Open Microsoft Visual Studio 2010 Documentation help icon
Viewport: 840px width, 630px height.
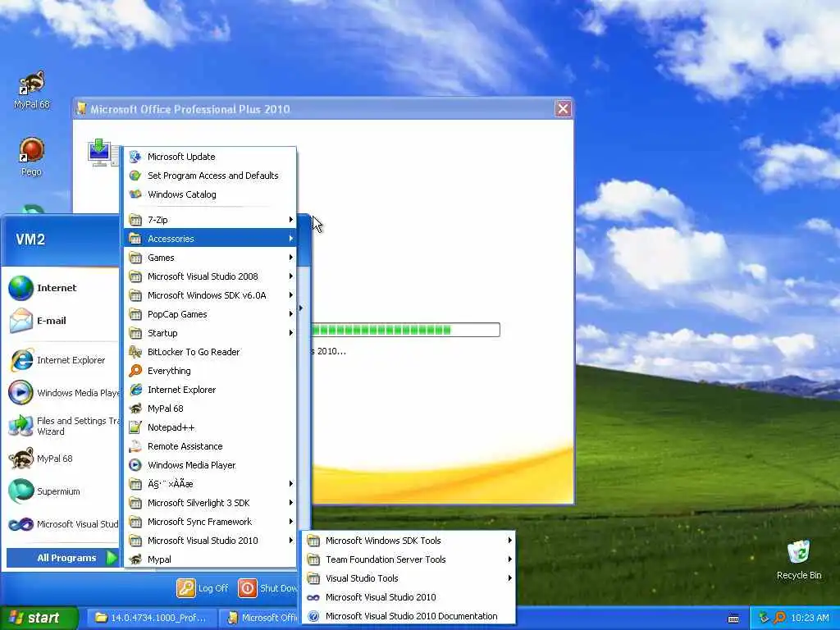tap(313, 616)
